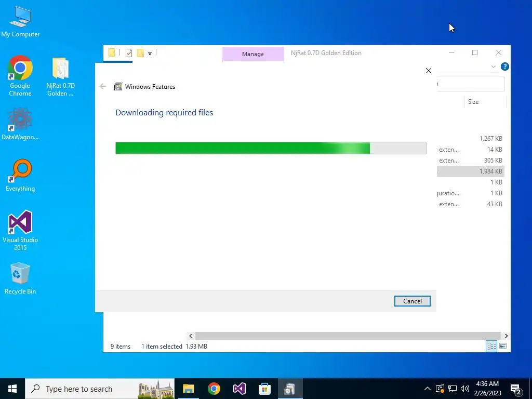This screenshot has width=532, height=399.
Task: Open the network status tray icon
Action: click(453, 389)
